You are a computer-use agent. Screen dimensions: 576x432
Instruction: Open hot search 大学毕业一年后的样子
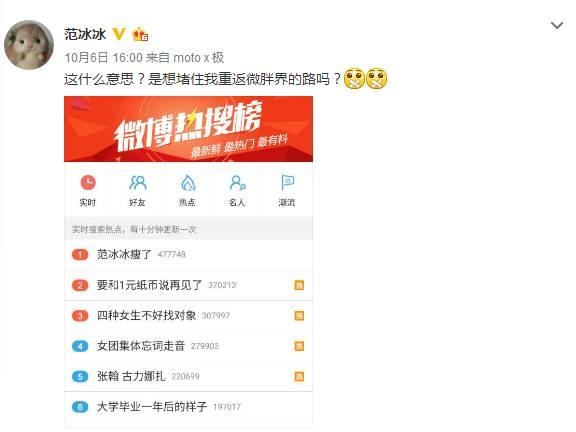[x=188, y=407]
